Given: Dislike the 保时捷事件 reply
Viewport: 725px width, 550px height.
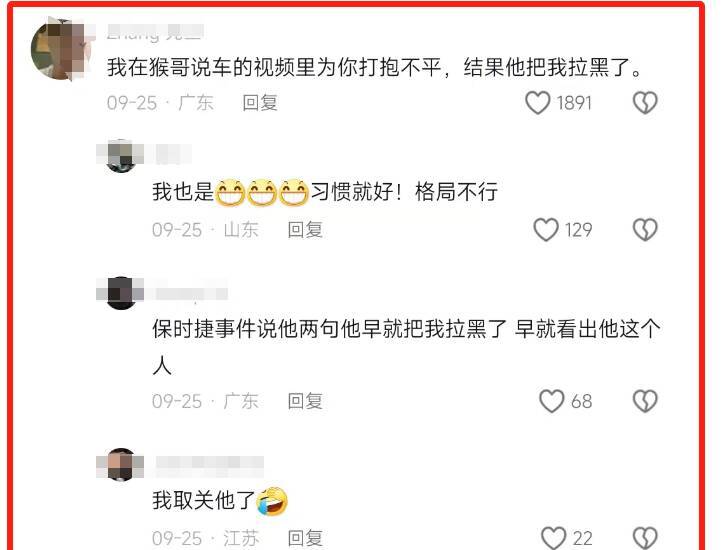Looking at the screenshot, I should (645, 401).
